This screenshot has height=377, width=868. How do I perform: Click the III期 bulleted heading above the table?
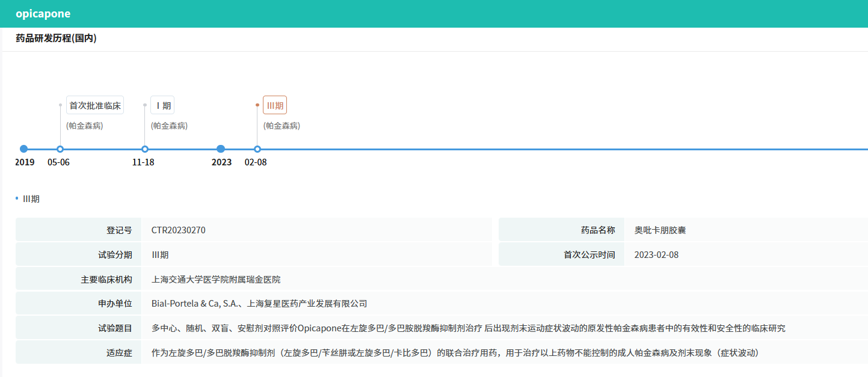pyautogui.click(x=31, y=198)
